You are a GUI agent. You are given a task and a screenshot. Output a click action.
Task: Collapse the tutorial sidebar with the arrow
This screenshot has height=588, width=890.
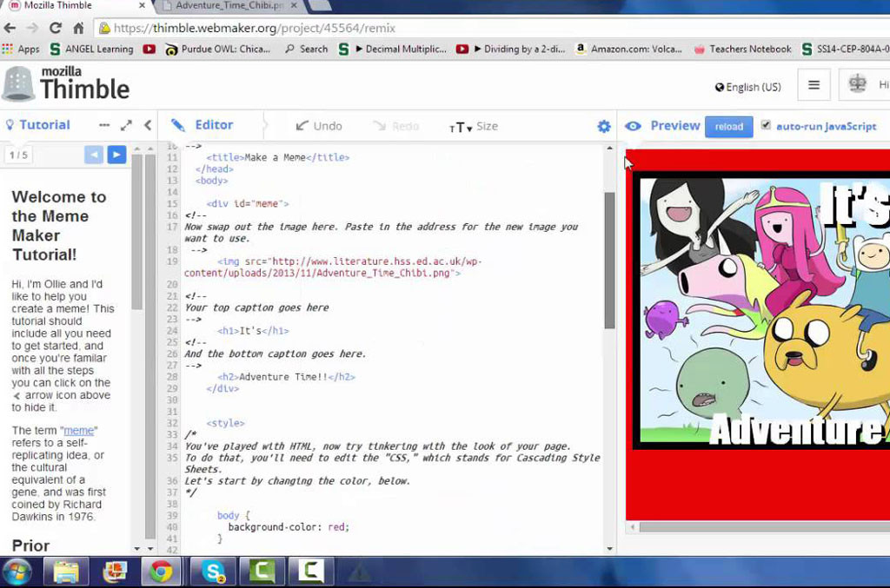pyautogui.click(x=148, y=125)
